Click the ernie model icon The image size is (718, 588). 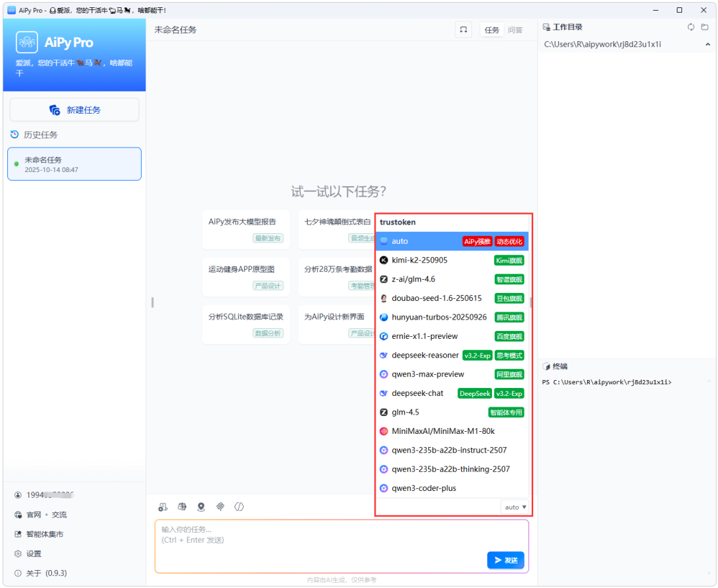tap(384, 336)
